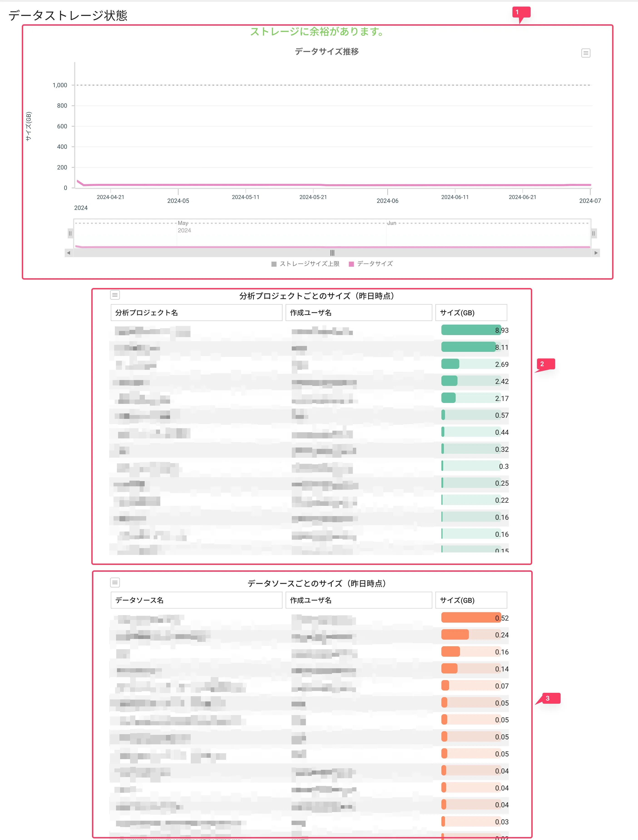Click the データサイズ推移 chart title

326,51
